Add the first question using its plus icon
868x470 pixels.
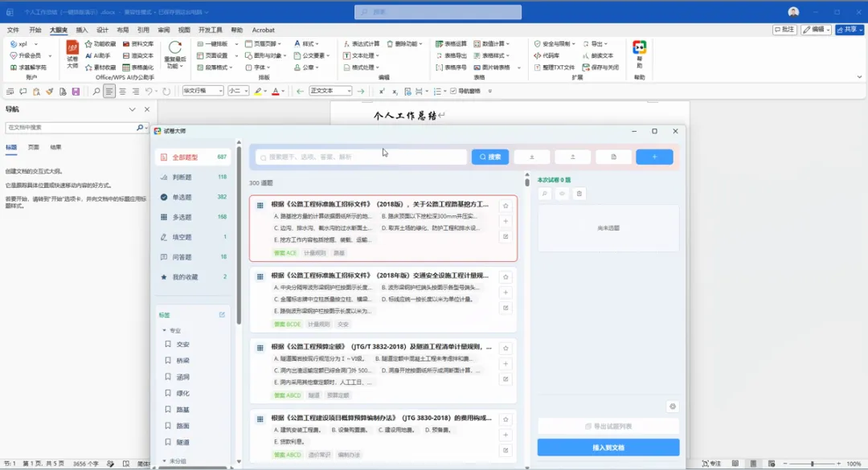tap(506, 222)
